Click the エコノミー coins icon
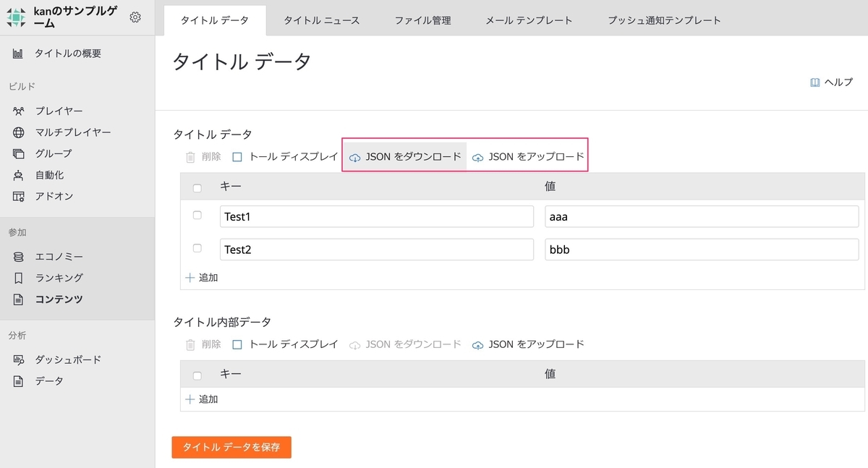Image resolution: width=868 pixels, height=468 pixels. click(19, 257)
